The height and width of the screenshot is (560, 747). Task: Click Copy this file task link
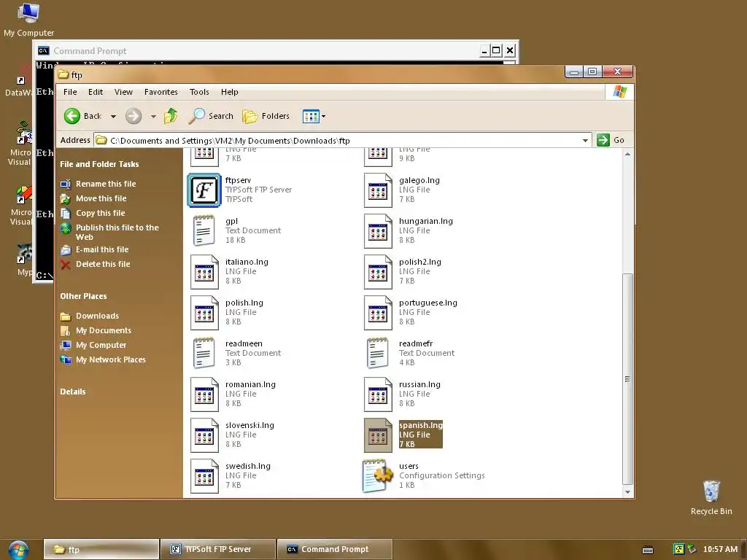[x=100, y=214]
